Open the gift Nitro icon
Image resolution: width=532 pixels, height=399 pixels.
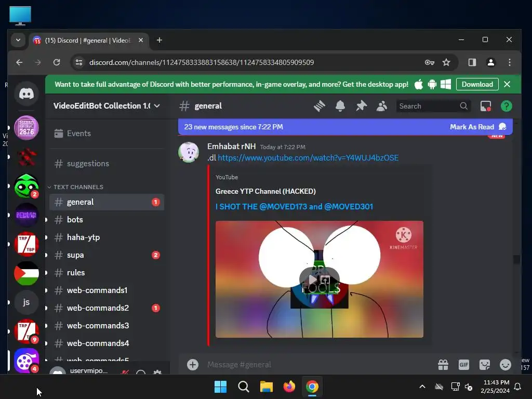click(443, 365)
